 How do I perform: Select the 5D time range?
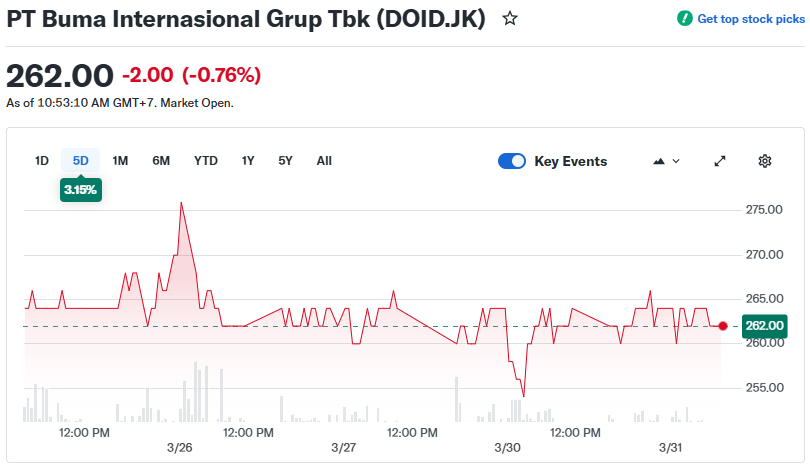point(81,161)
